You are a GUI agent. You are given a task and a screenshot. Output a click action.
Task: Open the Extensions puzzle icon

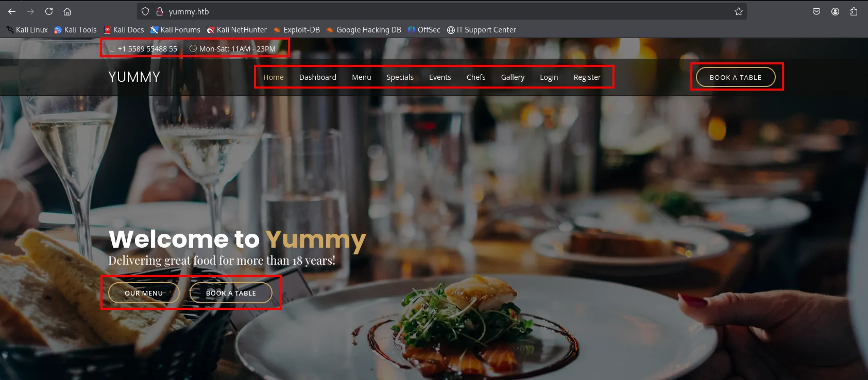tap(854, 11)
